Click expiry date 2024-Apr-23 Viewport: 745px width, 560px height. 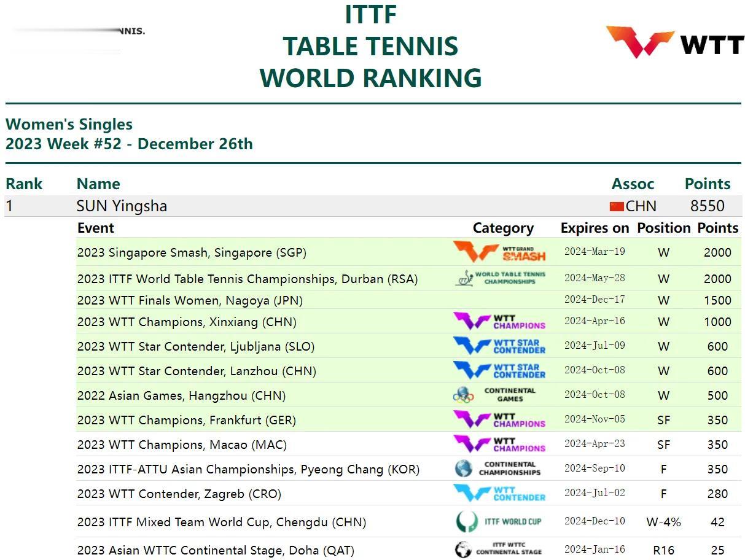pos(595,444)
